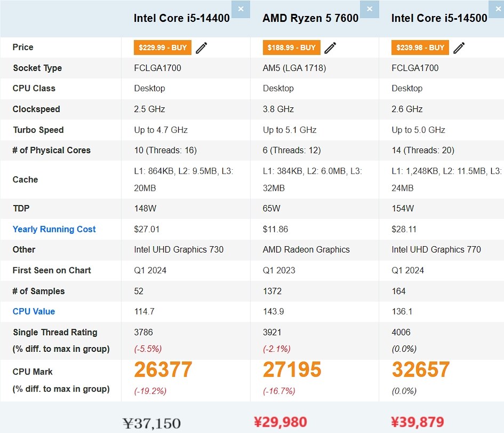Click the 143.9 CPU value figure
This screenshot has height=433, width=504.
tap(274, 311)
